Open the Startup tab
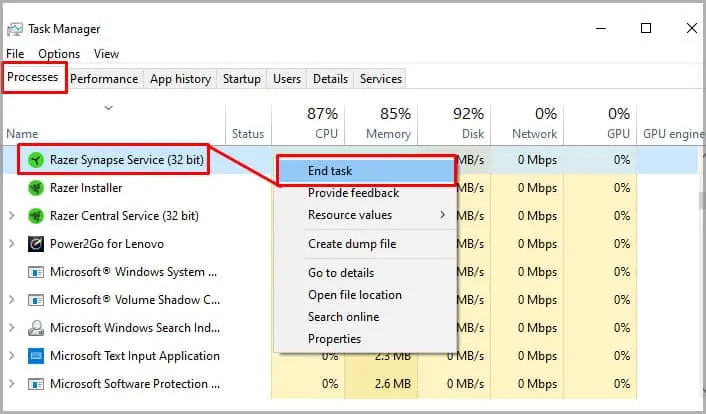The height and width of the screenshot is (414, 706). pyautogui.click(x=242, y=79)
